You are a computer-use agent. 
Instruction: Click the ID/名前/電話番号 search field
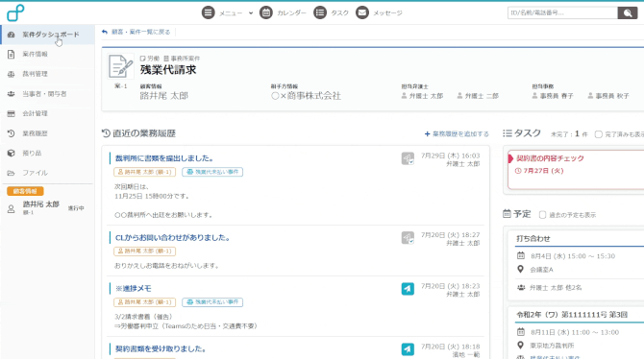coord(562,12)
